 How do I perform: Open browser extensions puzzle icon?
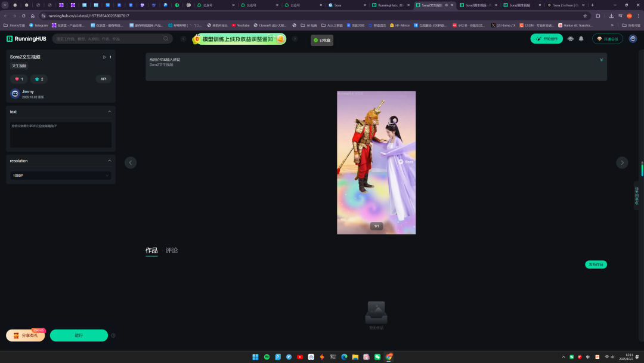(598, 16)
